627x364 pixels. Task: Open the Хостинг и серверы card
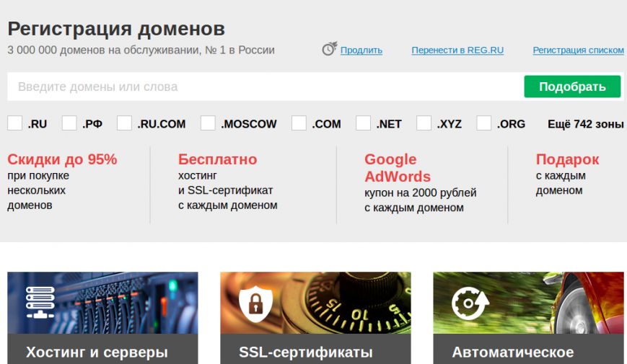click(102, 318)
